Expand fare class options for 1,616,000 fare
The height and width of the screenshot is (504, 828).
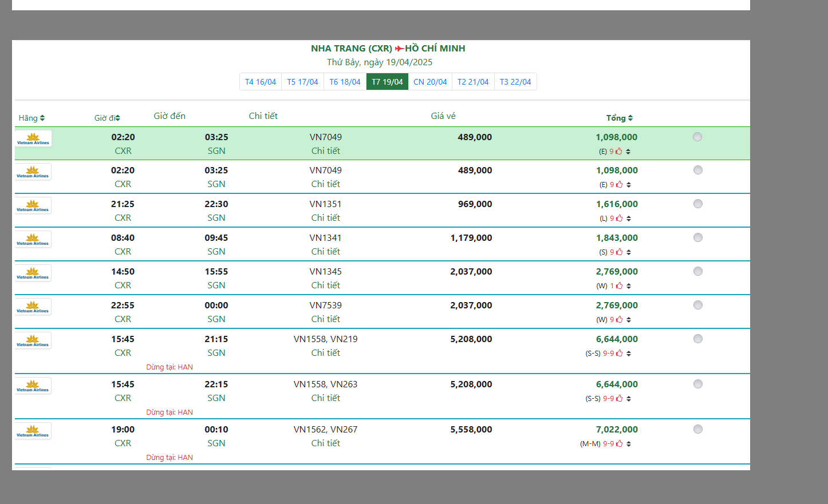[629, 219]
